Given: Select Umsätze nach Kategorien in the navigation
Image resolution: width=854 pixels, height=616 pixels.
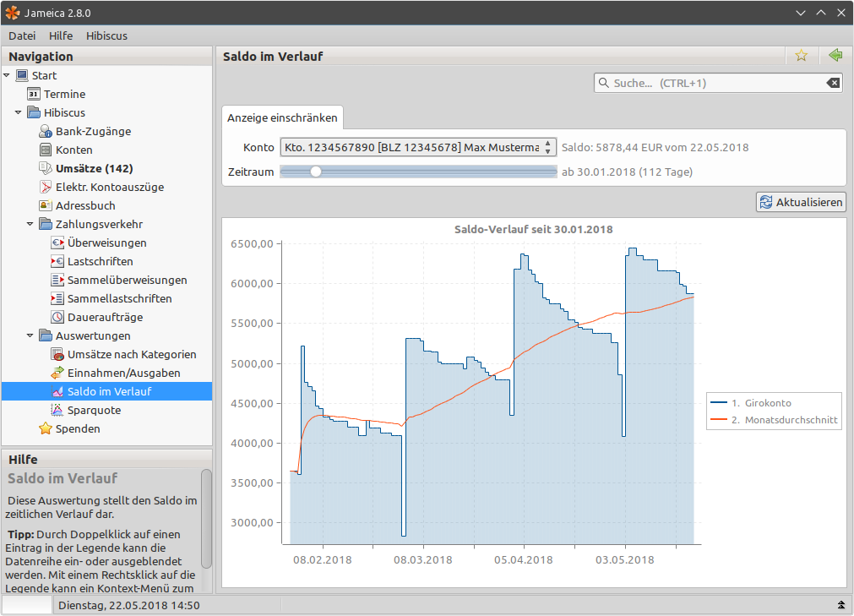Looking at the screenshot, I should (x=132, y=354).
